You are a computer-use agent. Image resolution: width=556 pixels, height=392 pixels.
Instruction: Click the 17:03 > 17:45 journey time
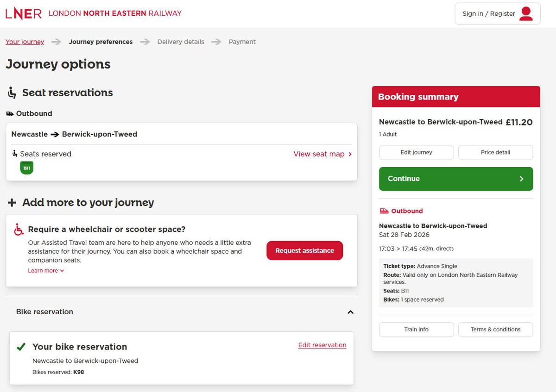pyautogui.click(x=416, y=249)
